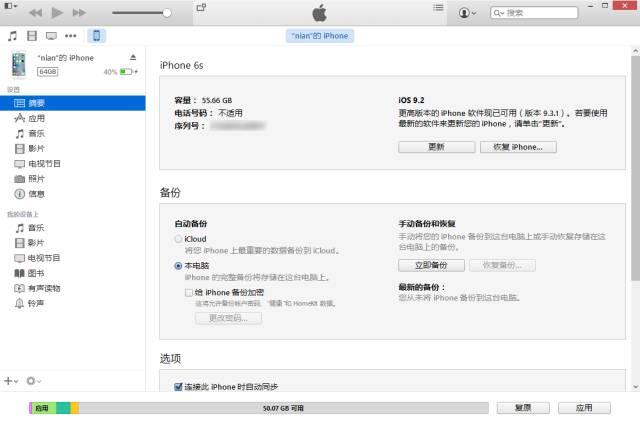Open 铃声 in the sidebar
The width and height of the screenshot is (640, 424).
point(73,303)
